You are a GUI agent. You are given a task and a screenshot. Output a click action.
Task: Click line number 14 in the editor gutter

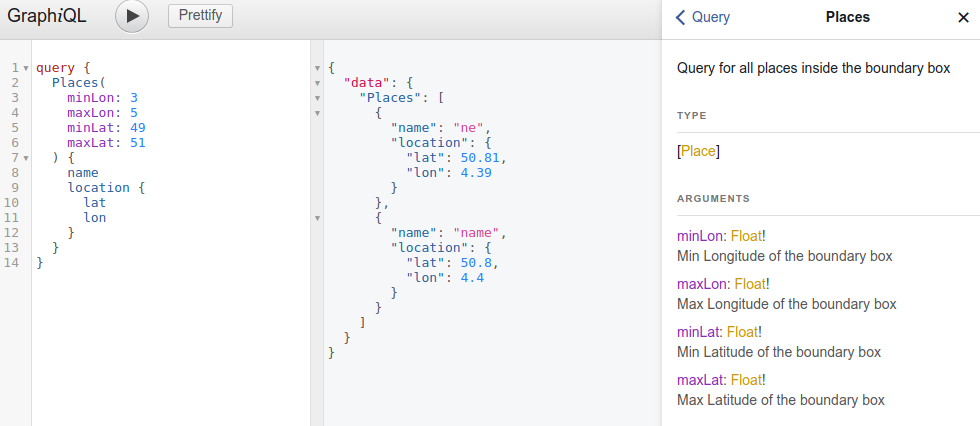11,262
